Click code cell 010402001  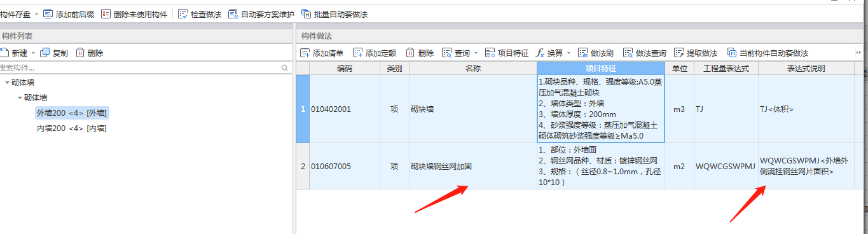(344, 109)
